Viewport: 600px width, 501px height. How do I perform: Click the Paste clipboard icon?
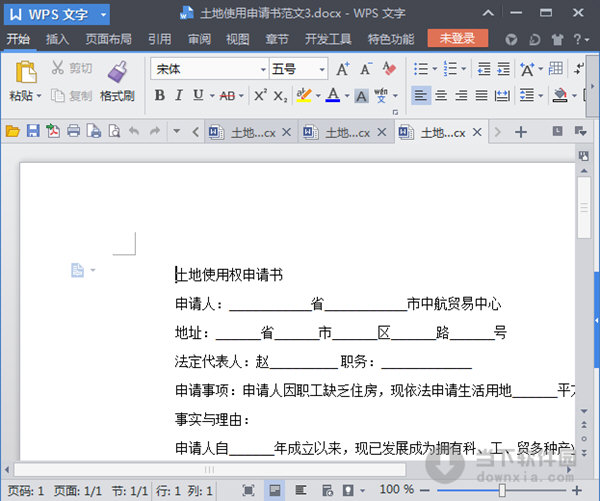(x=26, y=72)
